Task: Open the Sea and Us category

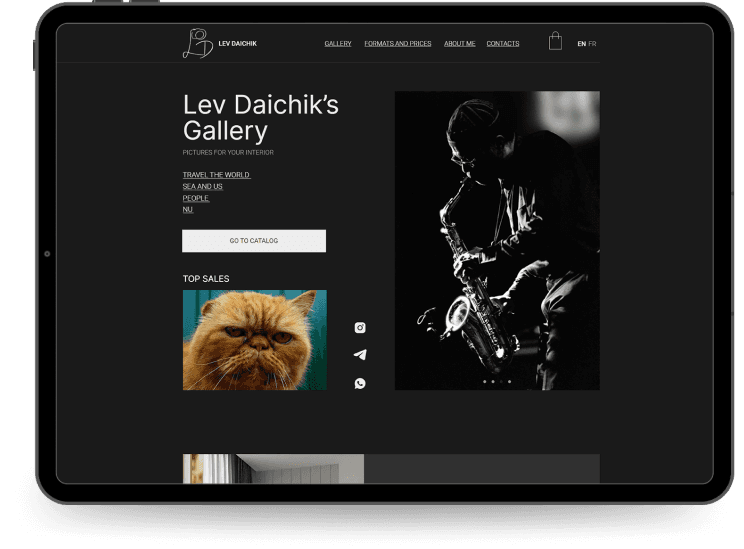Action: (203, 186)
